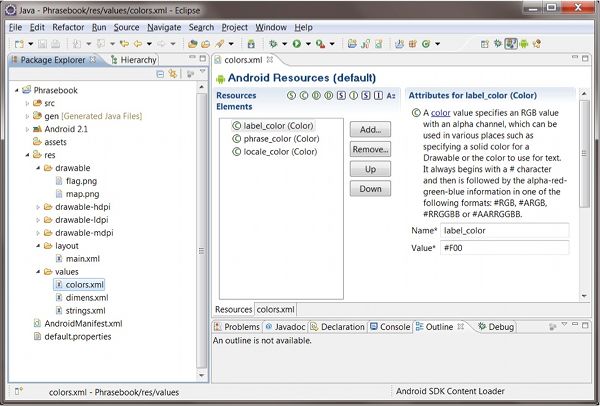This screenshot has width=600, height=406.
Task: Close the colors.xml editor tab
Action: click(x=270, y=60)
